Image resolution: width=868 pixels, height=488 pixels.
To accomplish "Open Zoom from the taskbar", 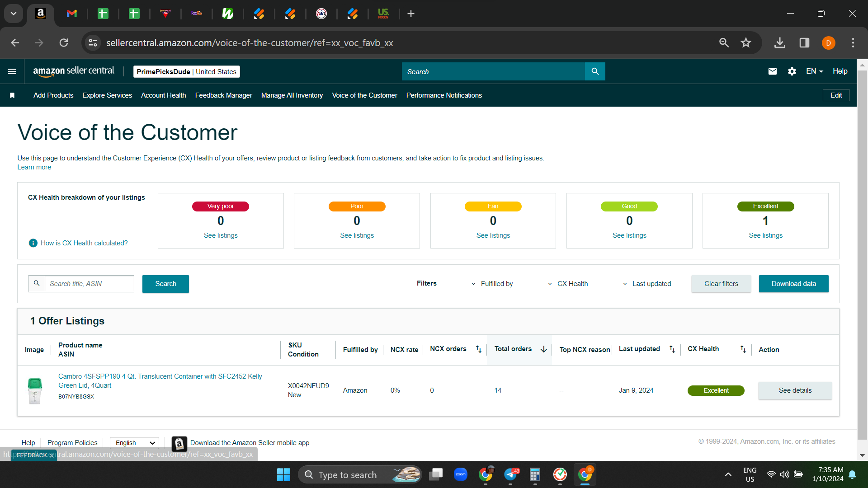I will click(461, 474).
